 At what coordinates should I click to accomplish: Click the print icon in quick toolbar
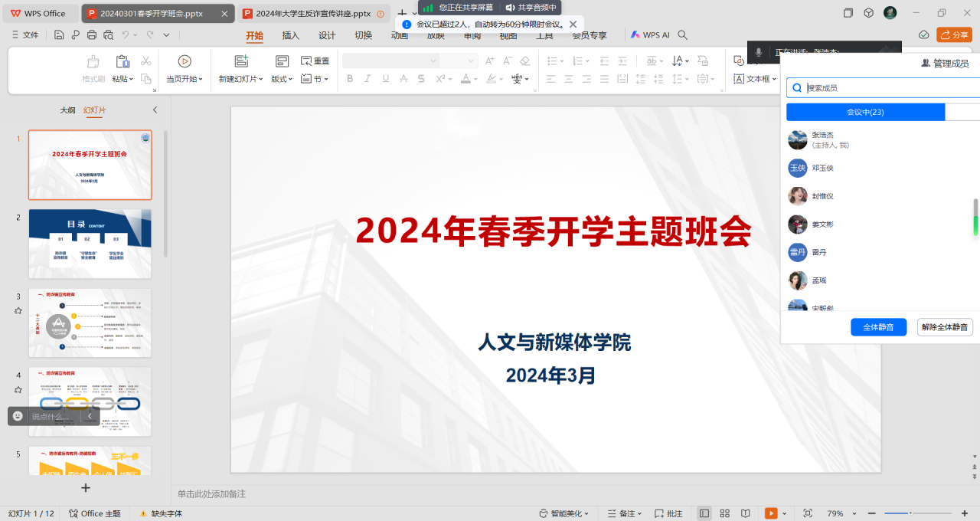click(x=92, y=34)
